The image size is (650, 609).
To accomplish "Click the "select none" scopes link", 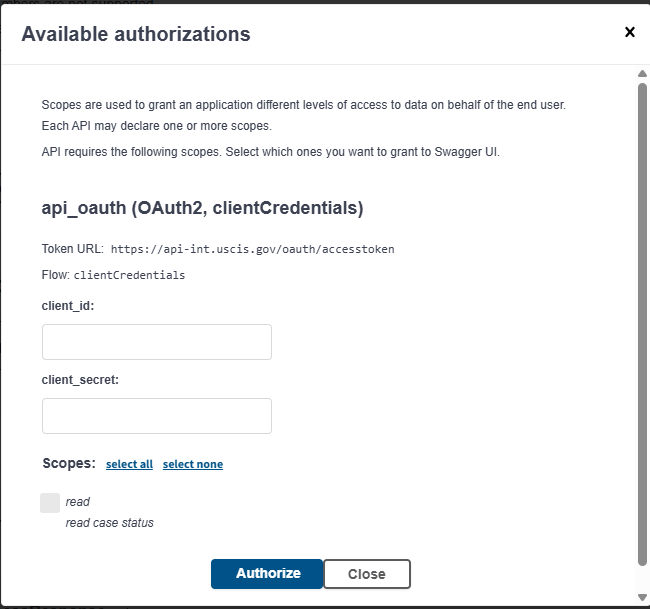I will click(x=193, y=464).
